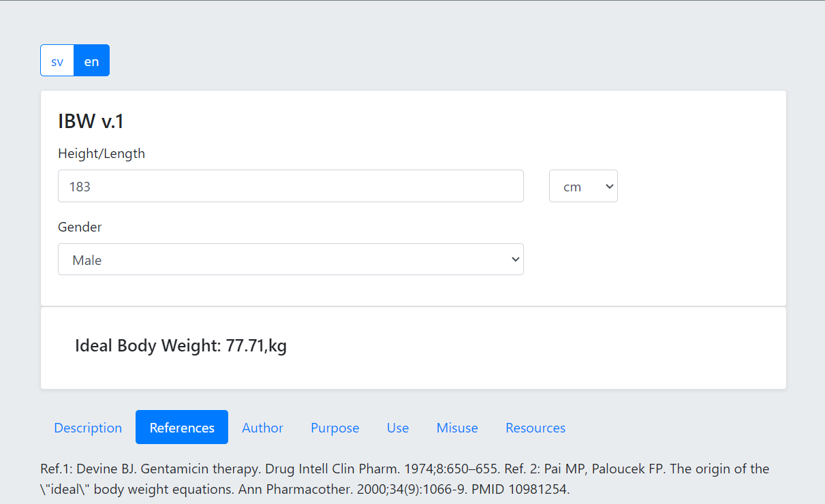Screen dimensions: 825x504
Task: Click the Height/Length label
Action: (102, 154)
